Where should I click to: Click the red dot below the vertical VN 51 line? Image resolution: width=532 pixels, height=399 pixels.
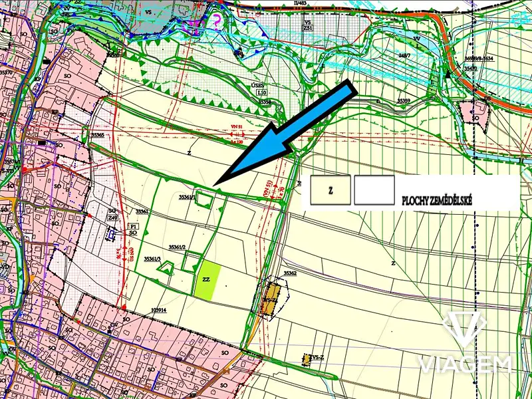coord(124,307)
